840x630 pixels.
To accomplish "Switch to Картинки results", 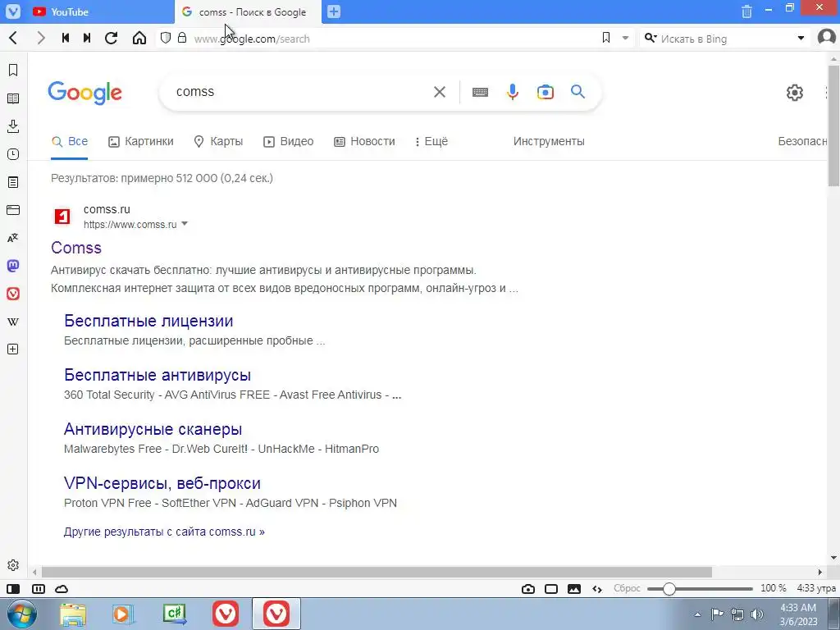I will pyautogui.click(x=141, y=141).
